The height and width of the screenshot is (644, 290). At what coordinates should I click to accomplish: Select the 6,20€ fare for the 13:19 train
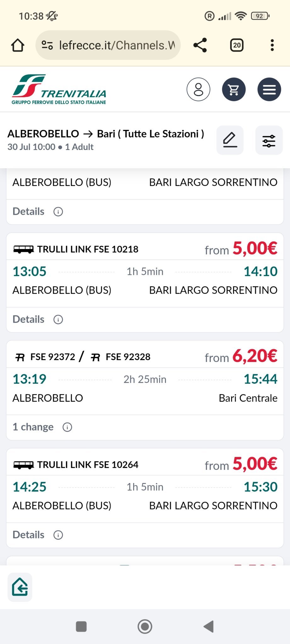[254, 356]
